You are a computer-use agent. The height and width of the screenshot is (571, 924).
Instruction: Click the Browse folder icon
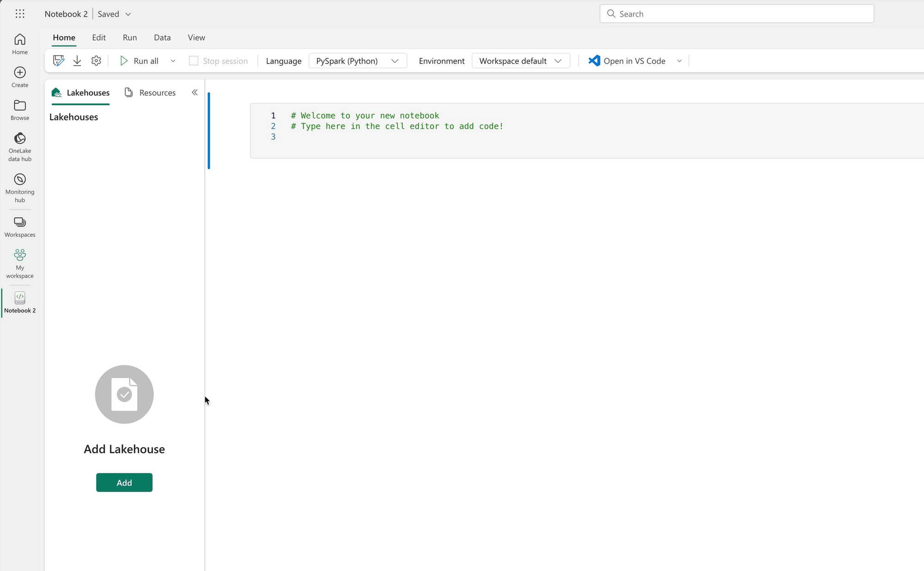[x=20, y=110]
